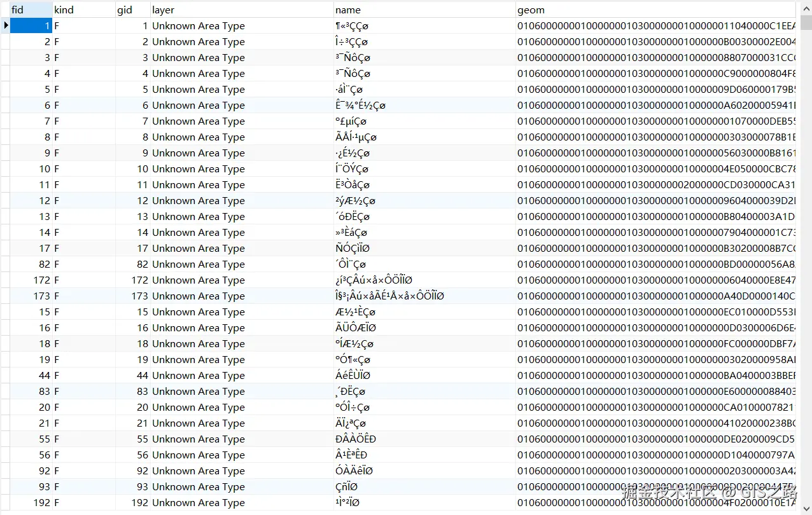This screenshot has width=812, height=515.
Task: Click the vertical scrollbar up arrow
Action: 806,8
